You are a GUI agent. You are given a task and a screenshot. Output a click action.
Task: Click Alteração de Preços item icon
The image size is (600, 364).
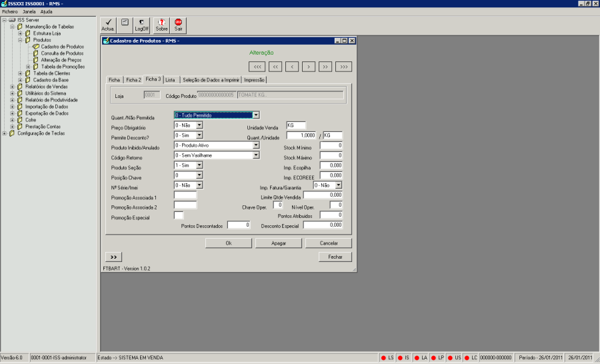click(x=36, y=60)
